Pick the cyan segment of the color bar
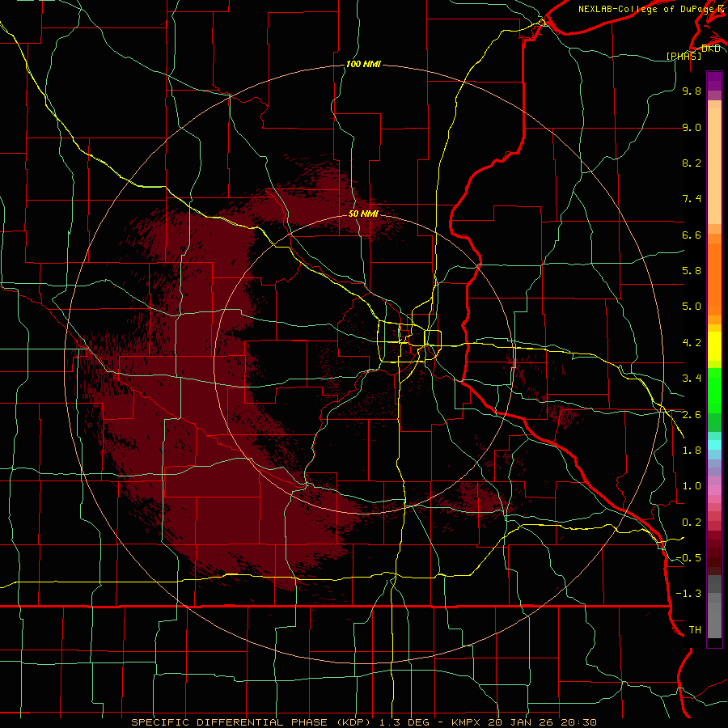728x728 pixels. [714, 444]
